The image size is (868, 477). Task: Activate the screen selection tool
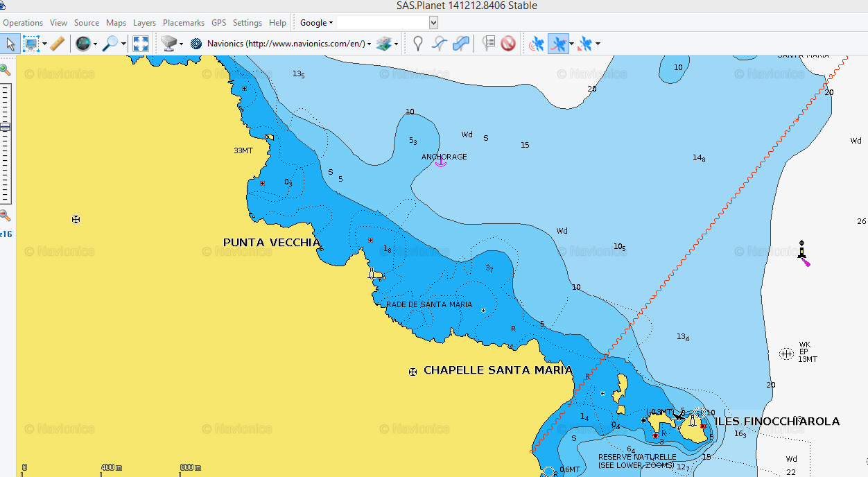tap(31, 44)
